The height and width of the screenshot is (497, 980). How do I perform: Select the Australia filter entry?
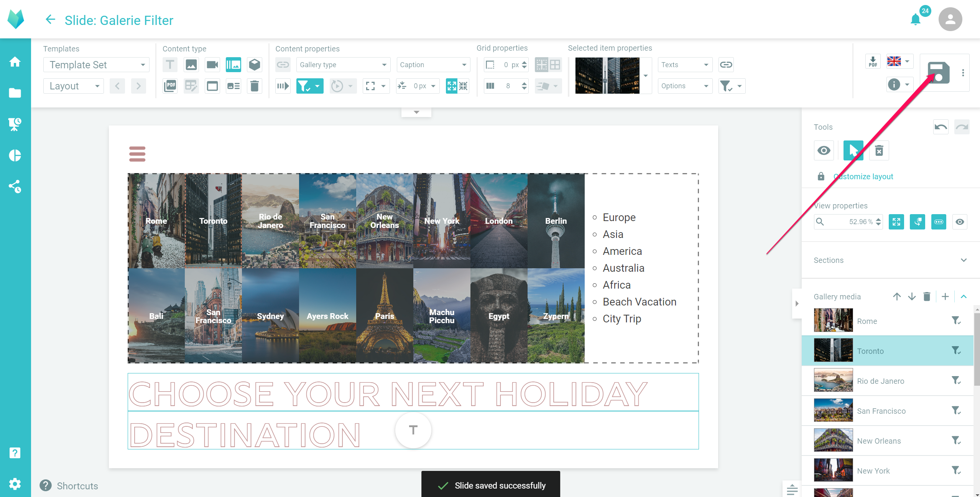click(623, 268)
